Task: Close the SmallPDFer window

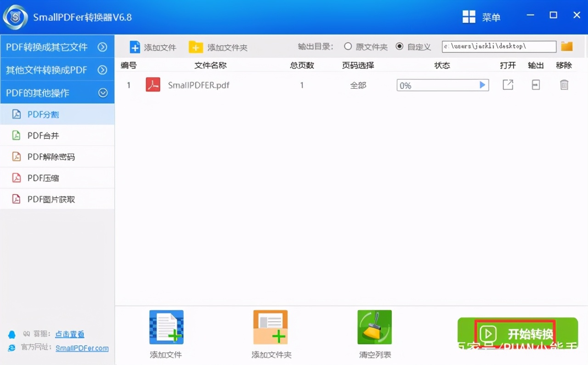Action: pyautogui.click(x=577, y=15)
